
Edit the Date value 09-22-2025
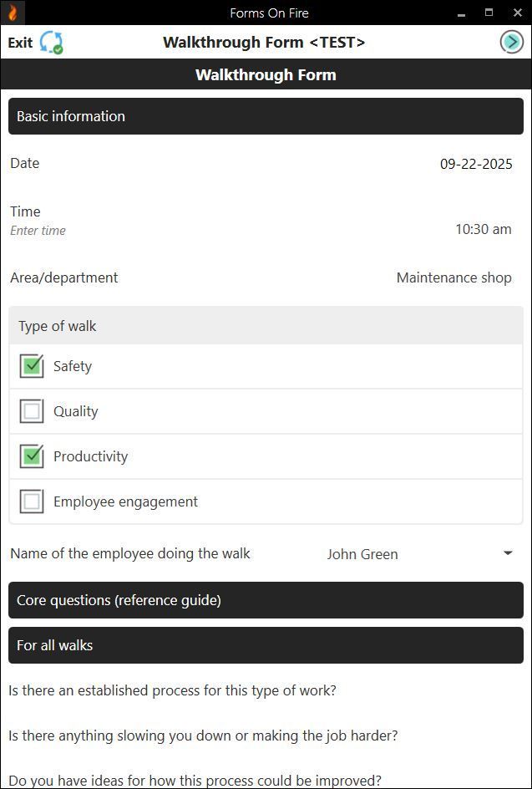(x=476, y=164)
